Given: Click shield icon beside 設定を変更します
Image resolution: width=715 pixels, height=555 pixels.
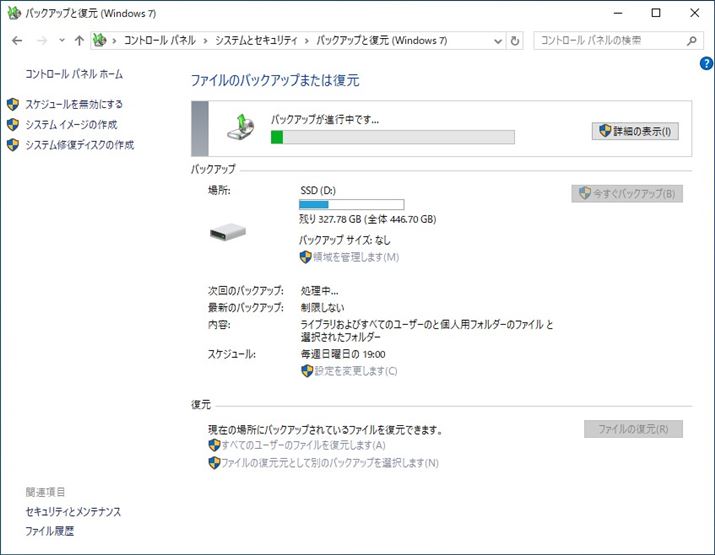Looking at the screenshot, I should tap(307, 371).
